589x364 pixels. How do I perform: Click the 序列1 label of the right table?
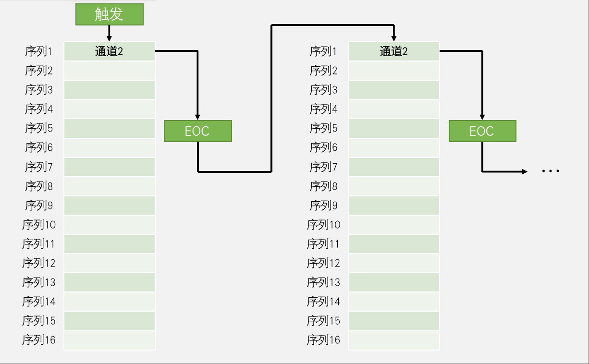323,51
